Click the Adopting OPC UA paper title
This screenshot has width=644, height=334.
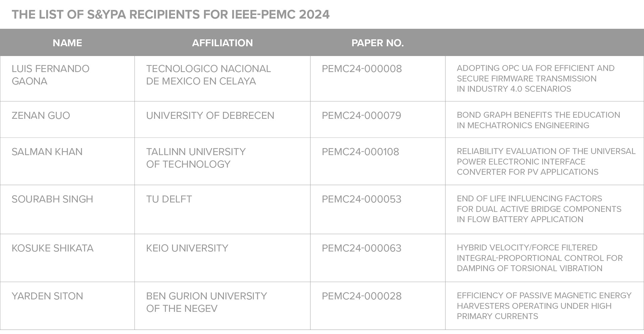535,78
